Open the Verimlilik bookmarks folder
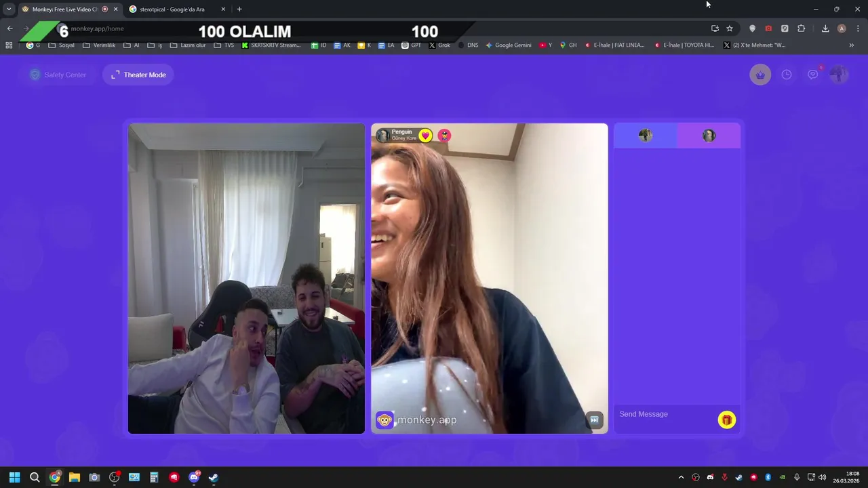 pos(99,45)
